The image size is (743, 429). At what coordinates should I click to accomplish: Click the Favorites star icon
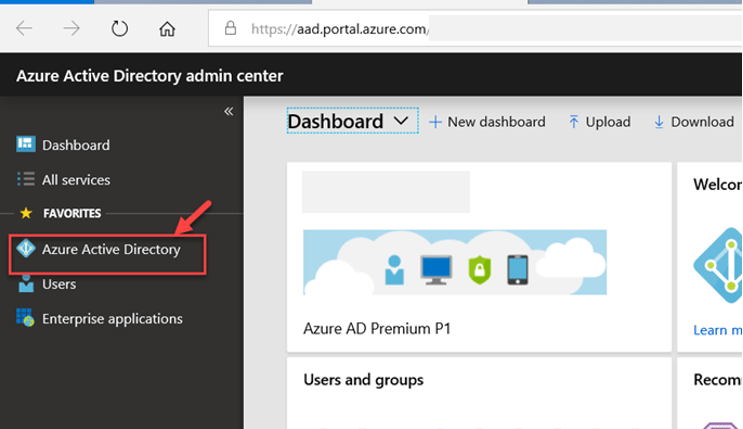click(26, 213)
